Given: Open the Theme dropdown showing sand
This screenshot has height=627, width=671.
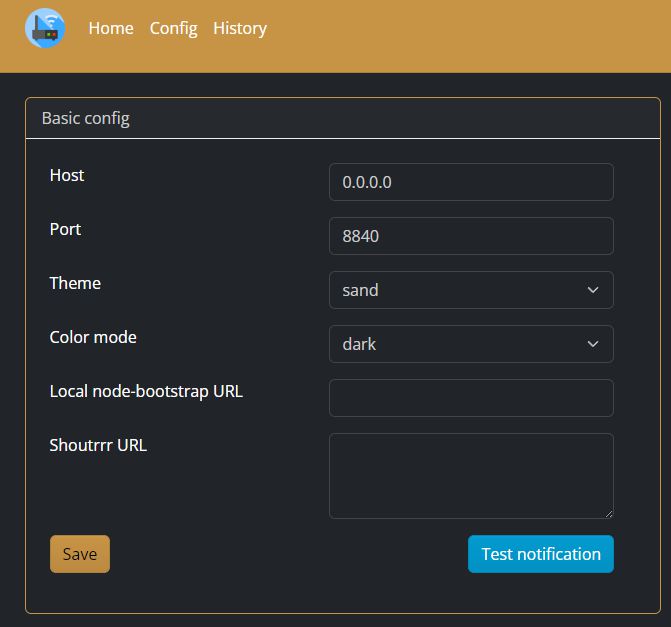Looking at the screenshot, I should pos(460,290).
